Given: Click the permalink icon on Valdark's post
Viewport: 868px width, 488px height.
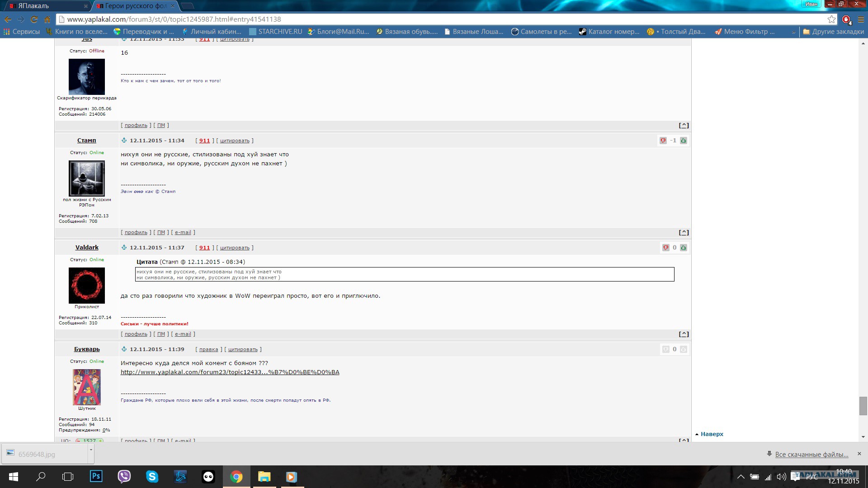Looking at the screenshot, I should tap(124, 248).
